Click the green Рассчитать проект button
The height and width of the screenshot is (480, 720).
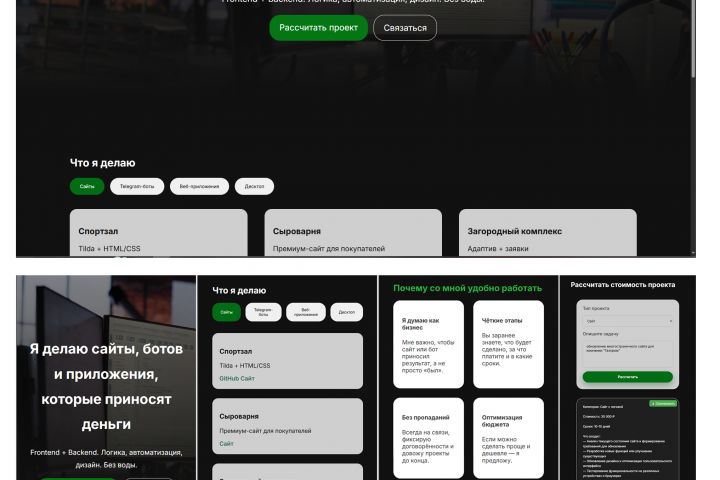tap(319, 28)
